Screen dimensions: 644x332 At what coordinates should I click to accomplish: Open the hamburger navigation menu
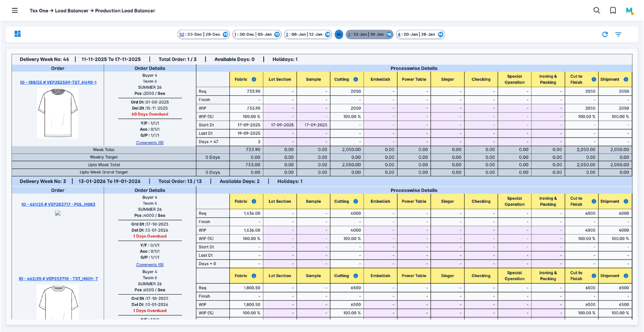(x=15, y=10)
